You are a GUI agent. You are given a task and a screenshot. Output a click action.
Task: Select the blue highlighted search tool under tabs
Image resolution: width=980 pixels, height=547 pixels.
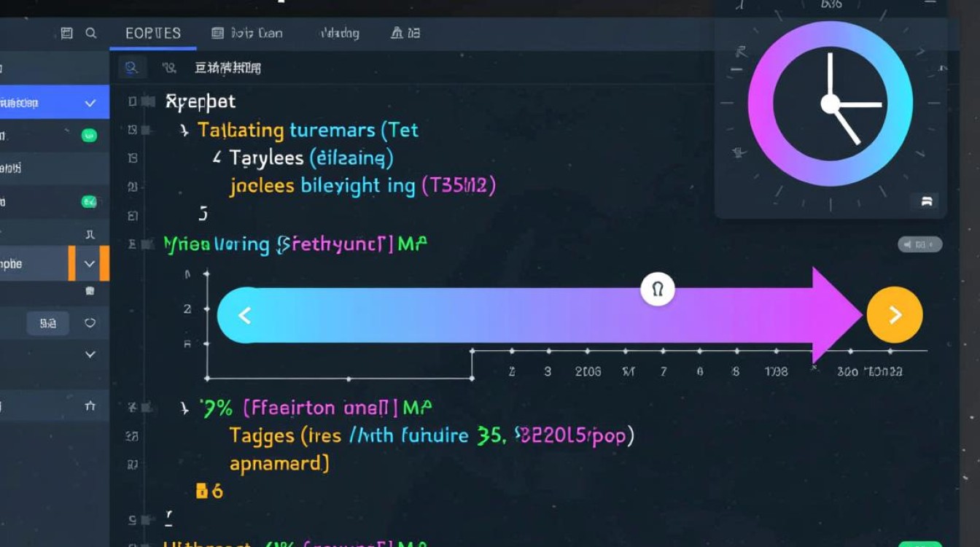click(131, 68)
